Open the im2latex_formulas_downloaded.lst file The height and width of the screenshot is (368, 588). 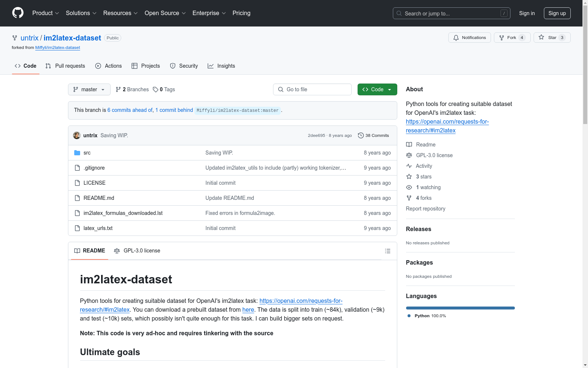(123, 213)
